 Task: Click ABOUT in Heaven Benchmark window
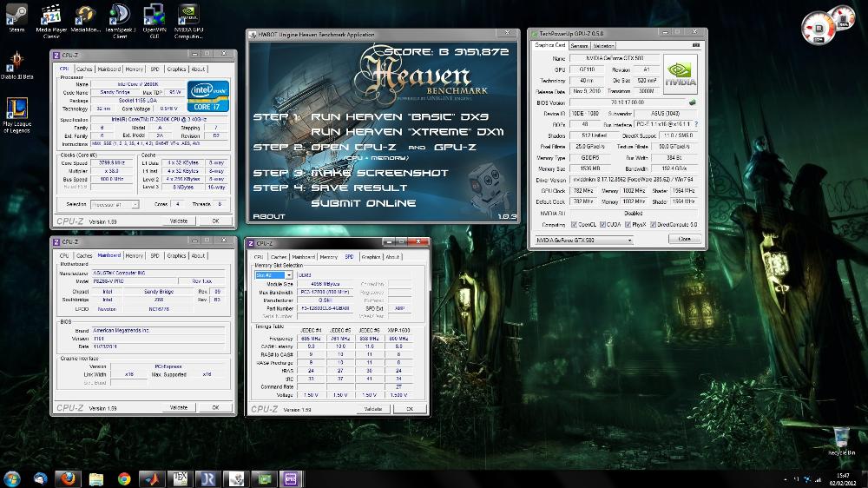[x=269, y=216]
